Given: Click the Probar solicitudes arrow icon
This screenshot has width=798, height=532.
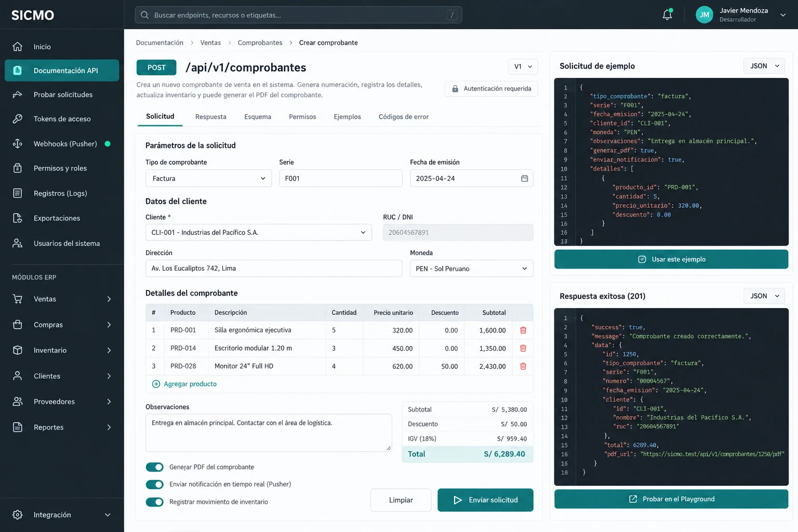Looking at the screenshot, I should tap(18, 95).
